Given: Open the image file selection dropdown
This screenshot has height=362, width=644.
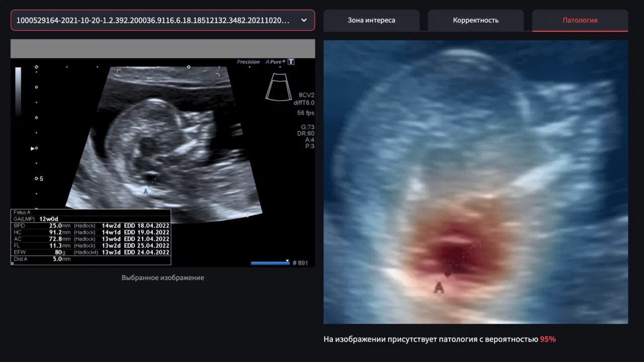Looking at the screenshot, I should point(163,20).
